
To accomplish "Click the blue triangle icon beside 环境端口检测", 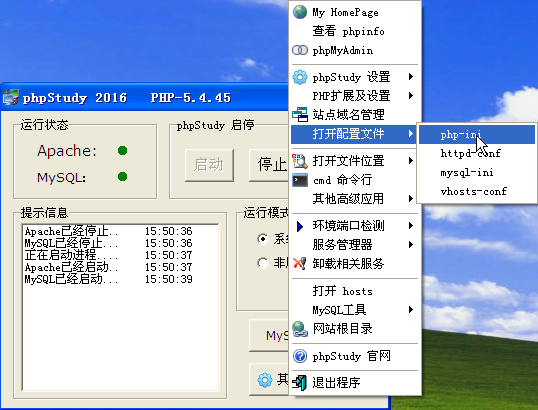I will [x=300, y=226].
